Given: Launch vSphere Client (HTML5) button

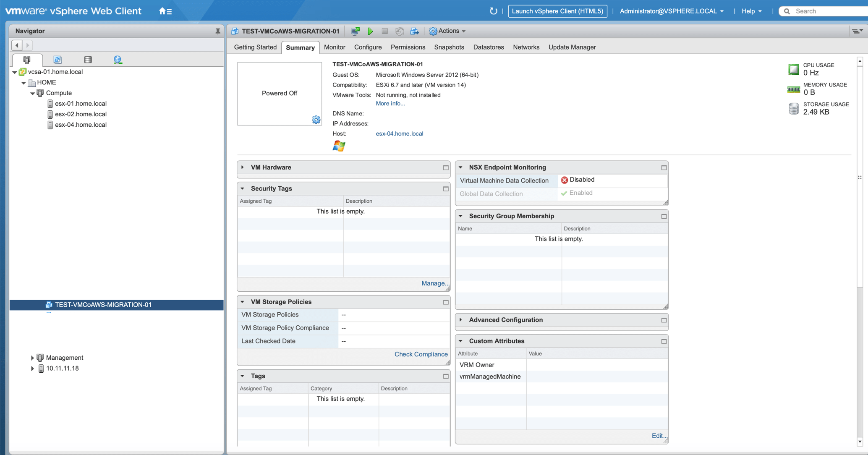Looking at the screenshot, I should pos(557,11).
